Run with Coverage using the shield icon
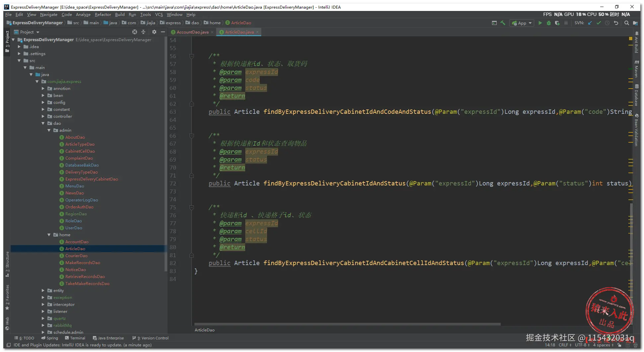 tap(557, 23)
